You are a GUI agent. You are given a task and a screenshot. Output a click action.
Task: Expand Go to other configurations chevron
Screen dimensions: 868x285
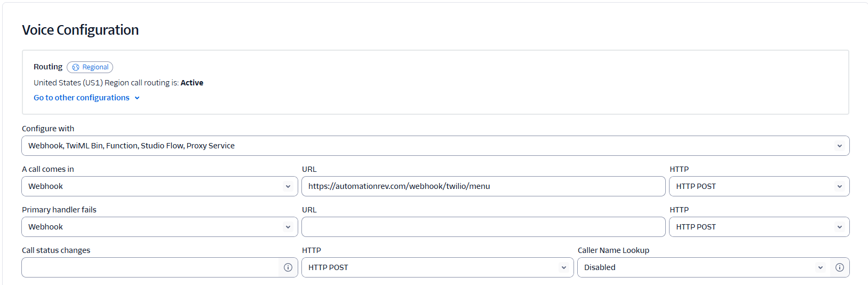[x=137, y=98]
